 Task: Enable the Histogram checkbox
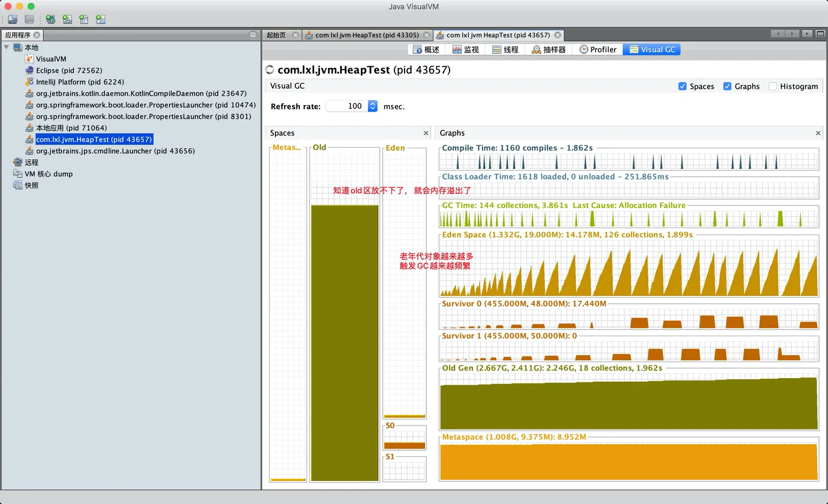pyautogui.click(x=772, y=86)
